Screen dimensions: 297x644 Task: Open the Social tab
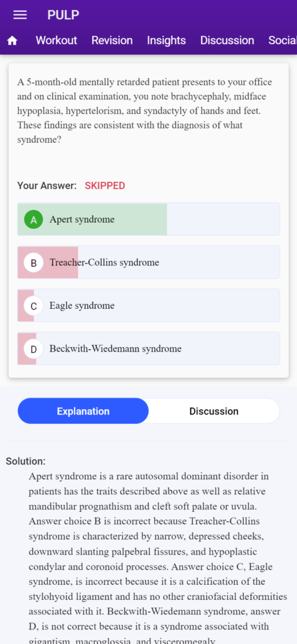(x=282, y=40)
